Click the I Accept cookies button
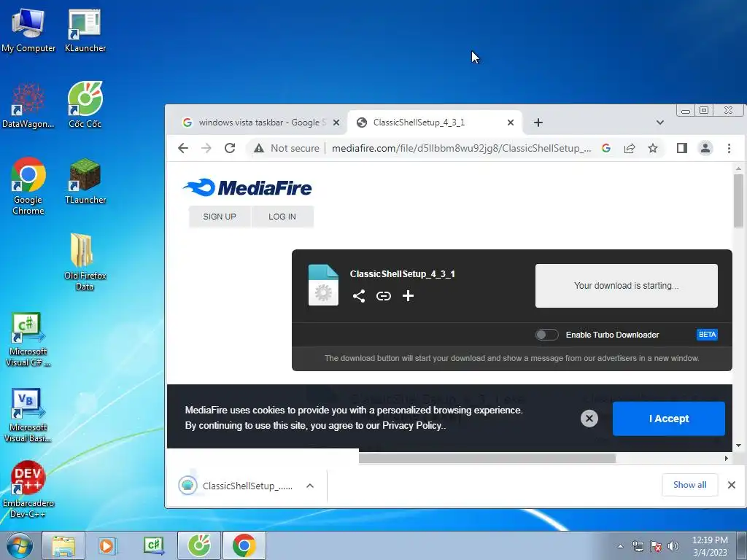The height and width of the screenshot is (560, 747). [668, 419]
